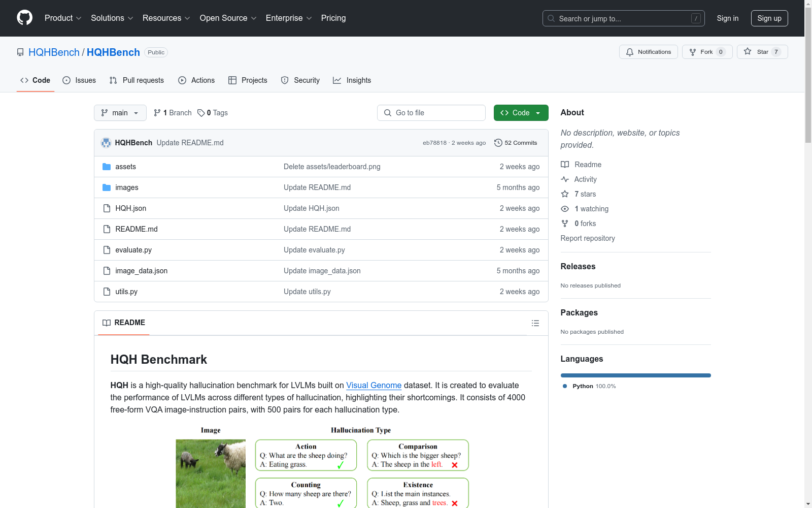
Task: Open the utils.py file
Action: [x=126, y=292]
